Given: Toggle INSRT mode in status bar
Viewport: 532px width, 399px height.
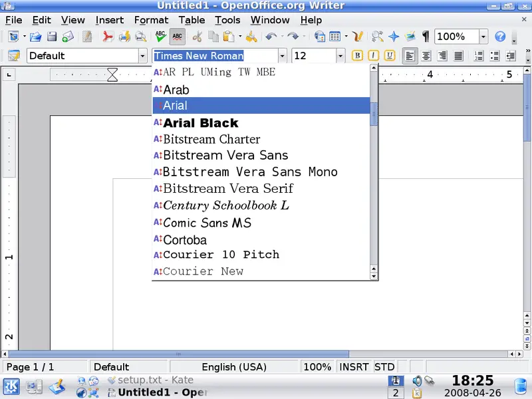Looking at the screenshot, I should [x=354, y=367].
